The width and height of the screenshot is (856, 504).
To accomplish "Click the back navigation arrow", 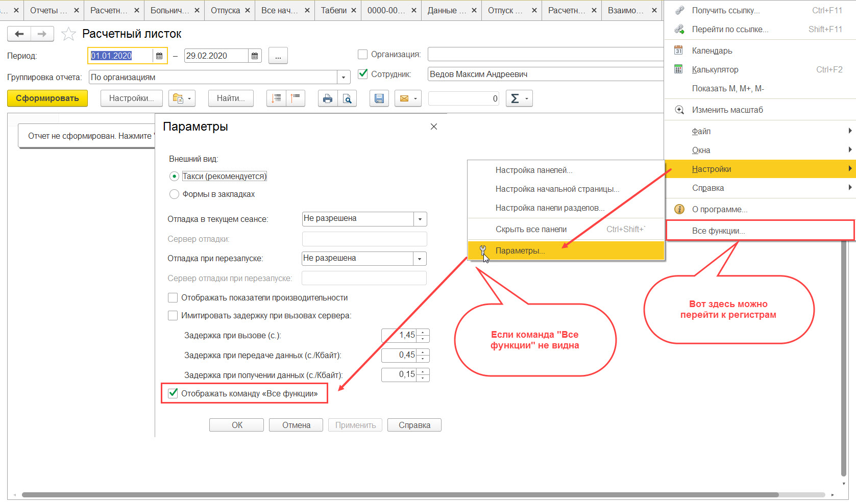I will pyautogui.click(x=19, y=34).
